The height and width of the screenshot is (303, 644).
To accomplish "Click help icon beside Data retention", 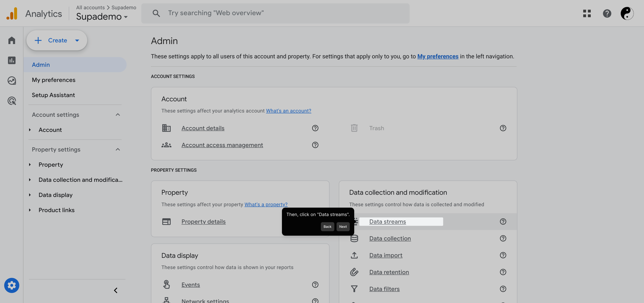I will pyautogui.click(x=503, y=272).
